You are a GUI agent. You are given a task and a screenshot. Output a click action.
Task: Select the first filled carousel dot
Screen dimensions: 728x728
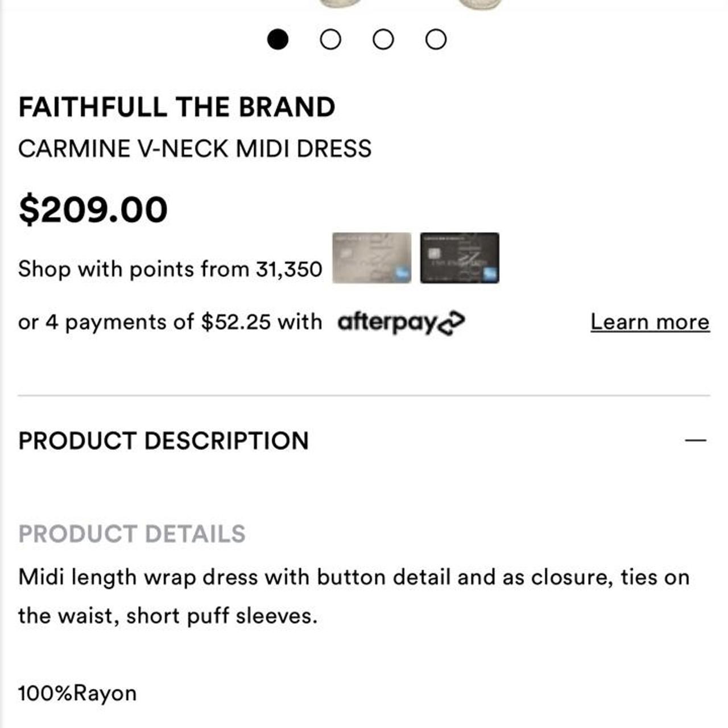tap(277, 39)
